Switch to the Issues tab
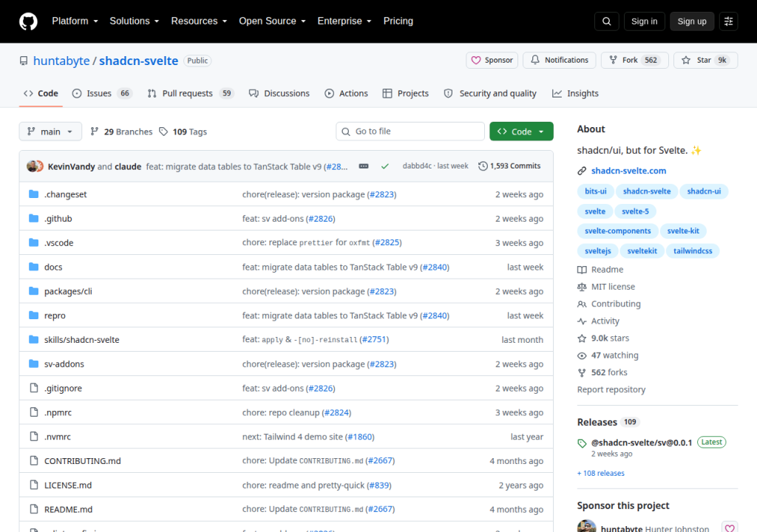Viewport: 757px width, 532px height. pyautogui.click(x=102, y=94)
